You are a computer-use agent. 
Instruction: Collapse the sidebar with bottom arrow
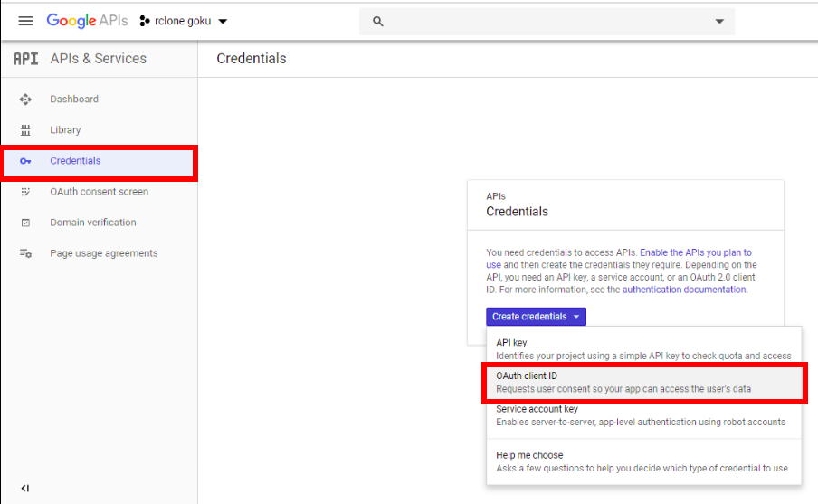coord(25,489)
